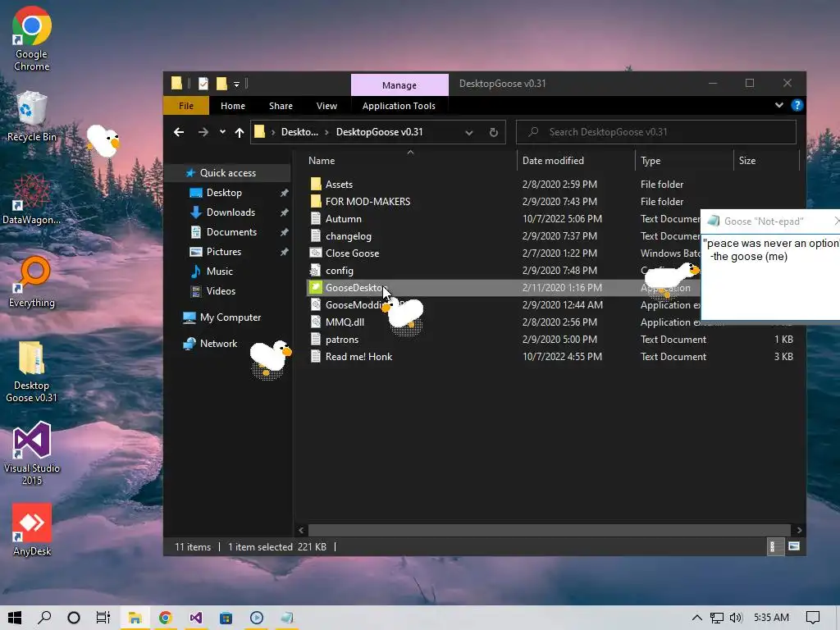
Task: Select Visual Studio 2015 desktop shortcut
Action: 32,453
